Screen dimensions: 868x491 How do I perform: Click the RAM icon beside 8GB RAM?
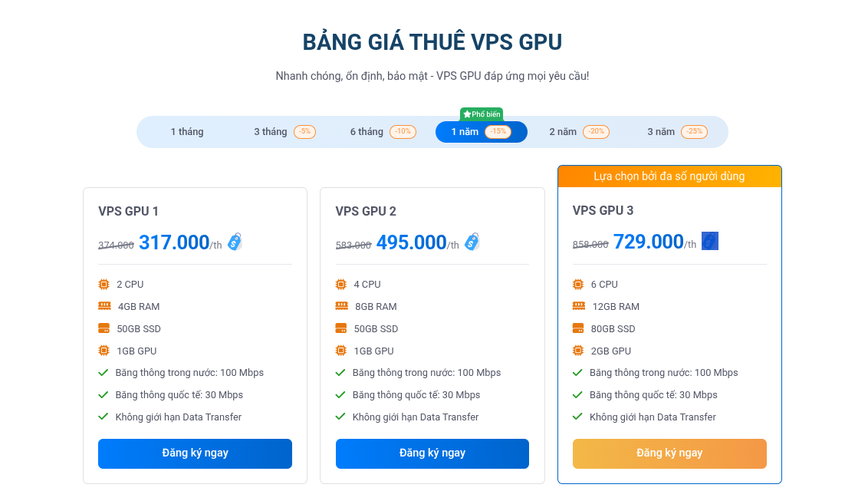point(340,306)
